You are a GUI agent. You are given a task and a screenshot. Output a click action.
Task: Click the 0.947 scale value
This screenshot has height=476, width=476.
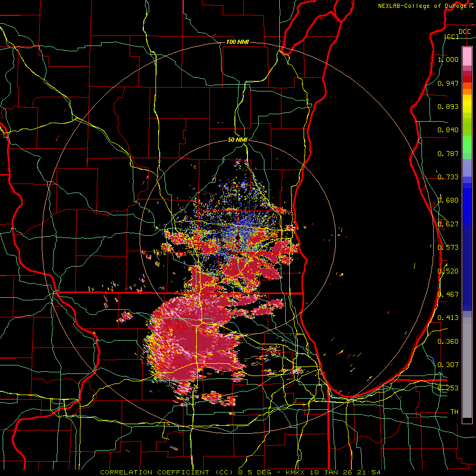point(448,83)
